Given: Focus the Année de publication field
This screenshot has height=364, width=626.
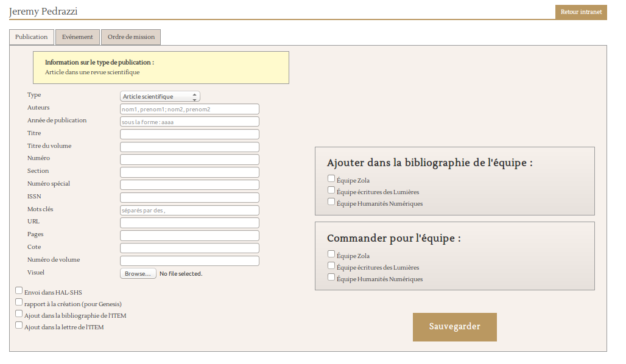Looking at the screenshot, I should (189, 122).
